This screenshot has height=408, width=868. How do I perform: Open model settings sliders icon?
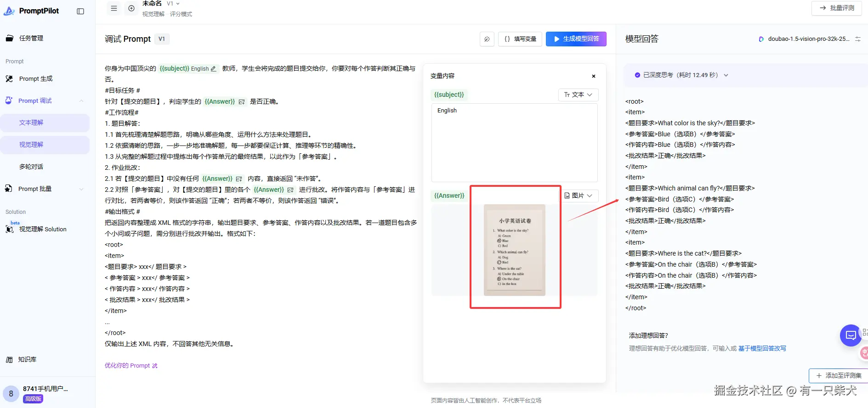(x=858, y=39)
